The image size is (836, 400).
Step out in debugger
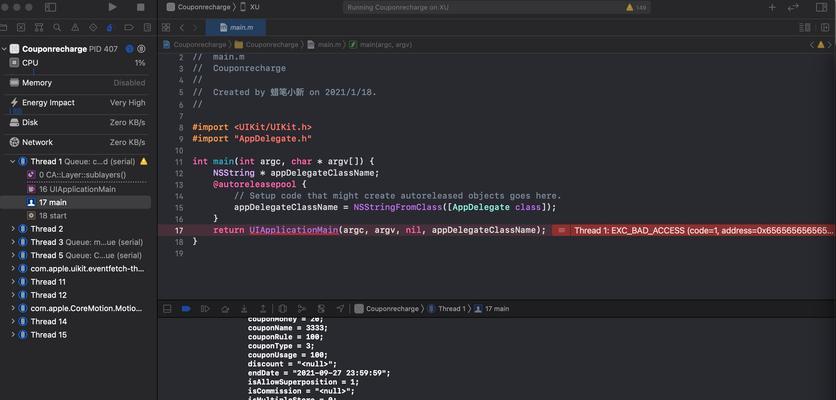pos(263,309)
